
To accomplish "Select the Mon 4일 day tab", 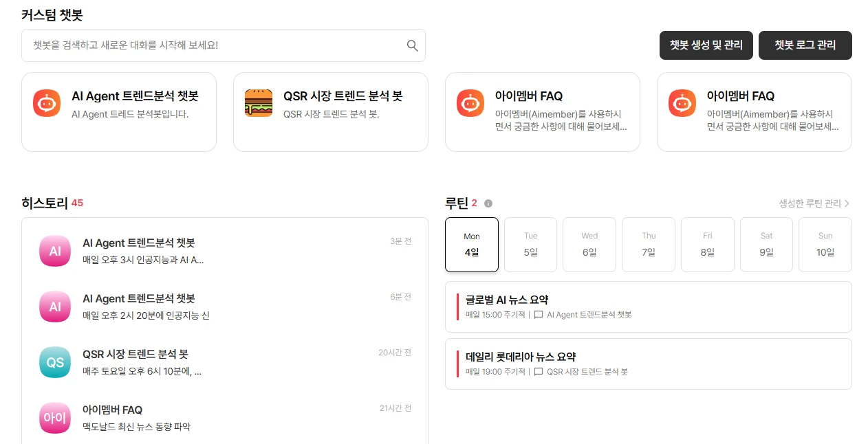I will pos(472,245).
